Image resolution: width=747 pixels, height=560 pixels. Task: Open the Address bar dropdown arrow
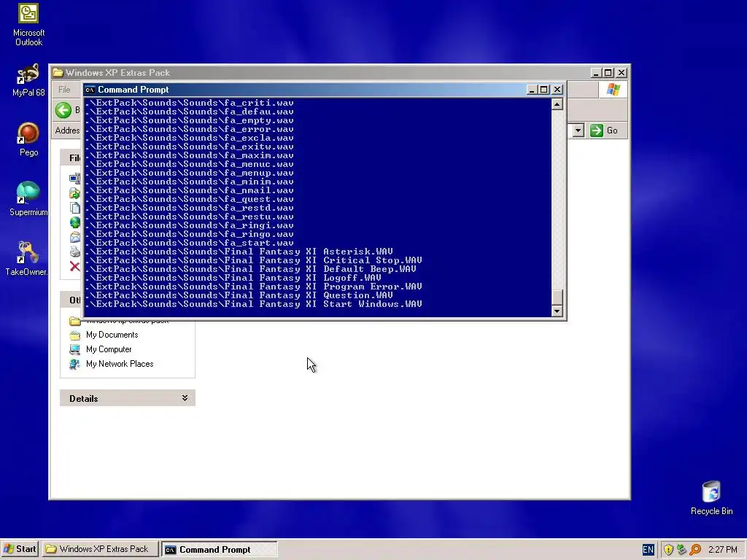[x=578, y=131]
